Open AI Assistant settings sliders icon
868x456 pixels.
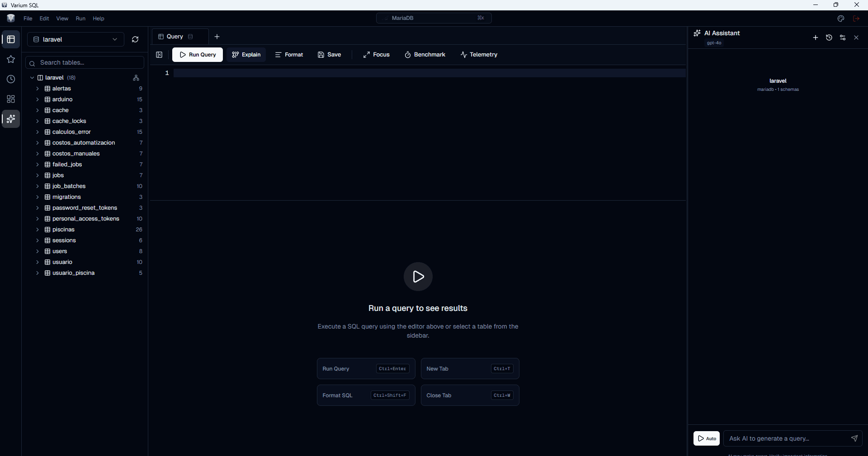843,38
